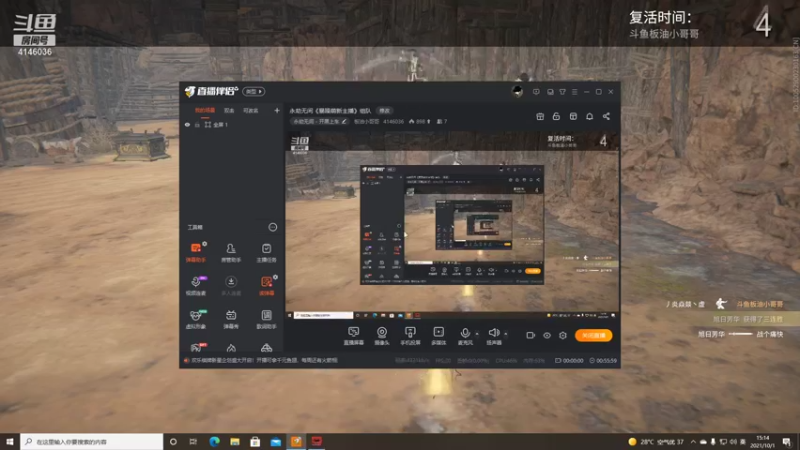Open the shop icon in stream header

click(x=573, y=116)
